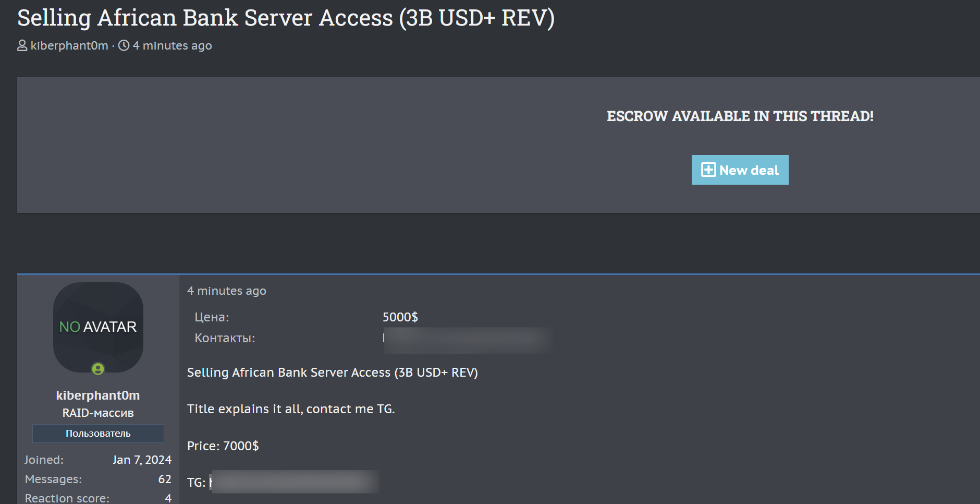Click the green online status icon under avatar
Image resolution: width=980 pixels, height=504 pixels.
point(98,369)
